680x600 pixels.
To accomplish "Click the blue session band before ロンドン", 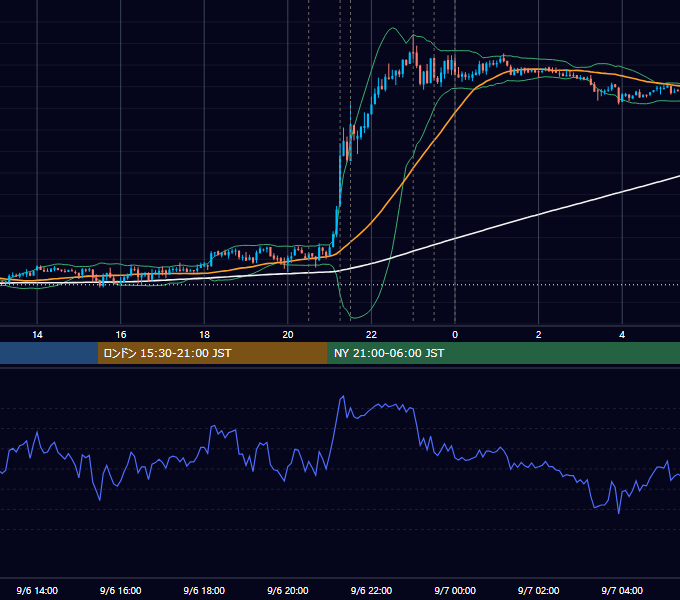I will click(x=49, y=353).
